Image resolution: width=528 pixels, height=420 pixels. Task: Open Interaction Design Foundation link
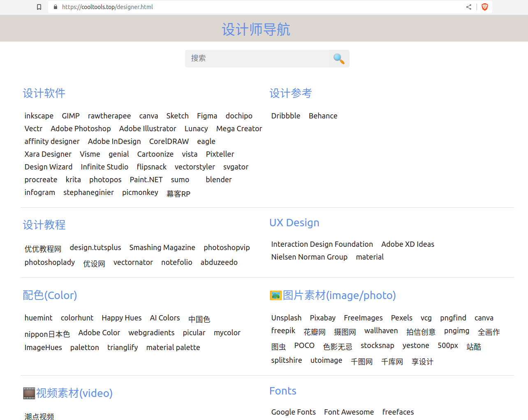pyautogui.click(x=322, y=244)
